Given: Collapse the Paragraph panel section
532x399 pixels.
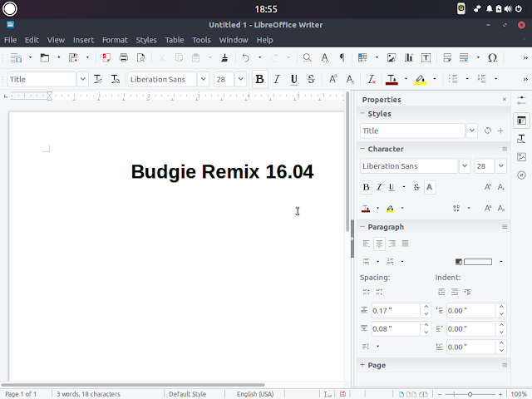Looking at the screenshot, I should [x=362, y=227].
